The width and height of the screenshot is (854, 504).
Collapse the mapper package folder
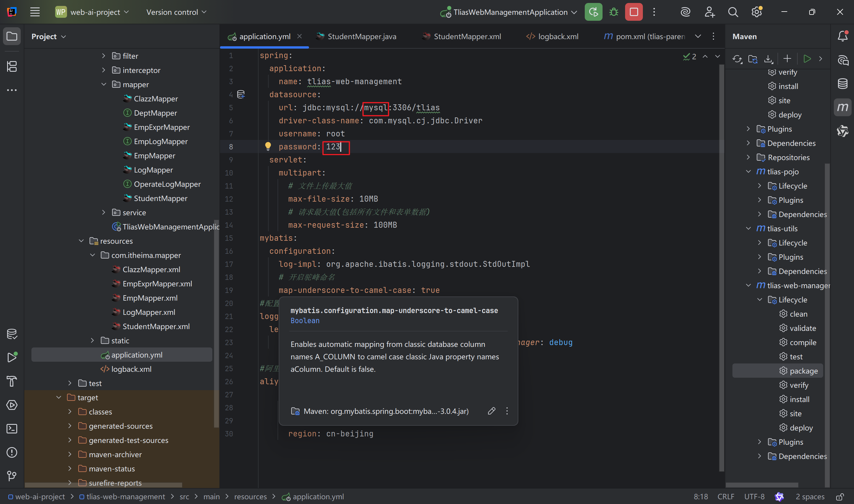coord(103,84)
